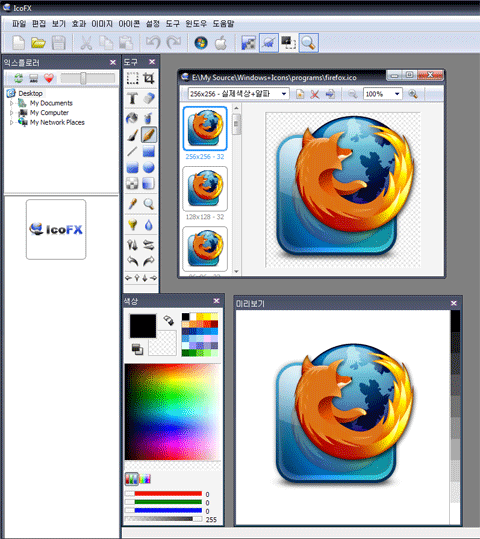Select Desktop in the explorer tree
This screenshot has width=480, height=539.
(x=30, y=94)
